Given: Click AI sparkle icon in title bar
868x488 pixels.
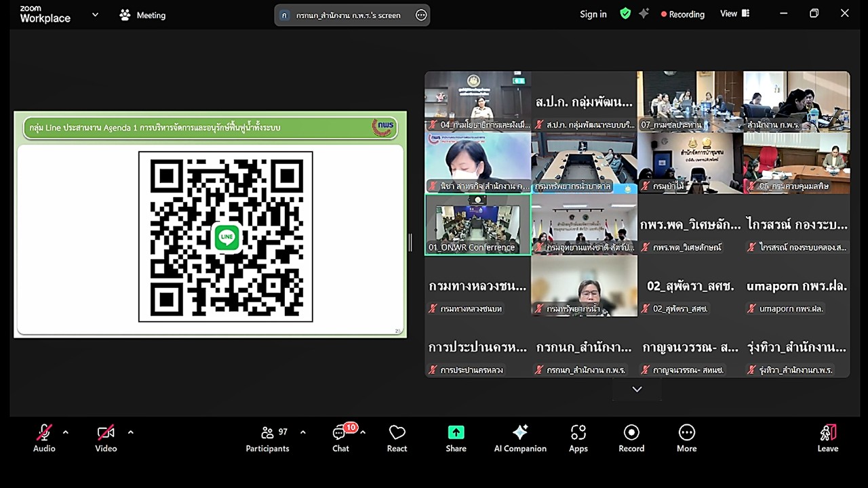Looking at the screenshot, I should tap(644, 14).
